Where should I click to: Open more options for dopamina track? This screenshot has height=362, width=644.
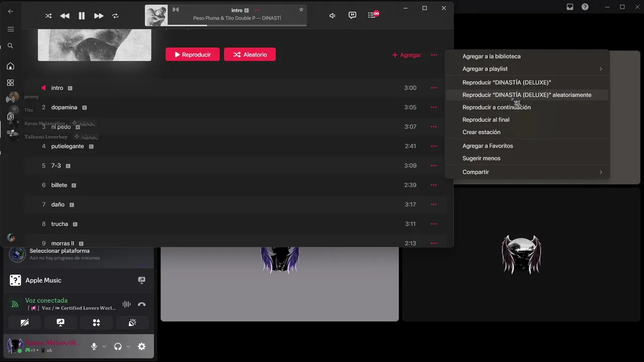click(x=434, y=108)
